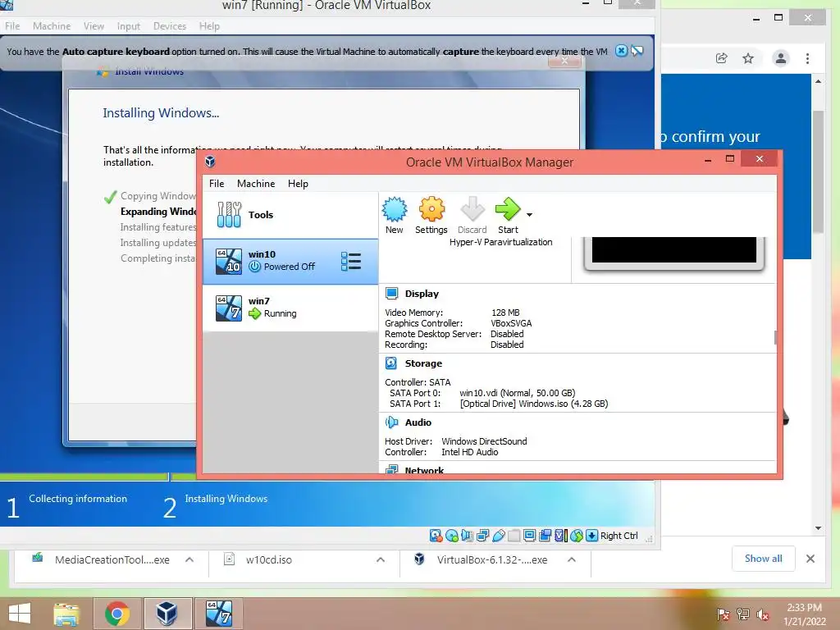Click the keyboard capture arrow indicator near Right Ctrl

pos(591,536)
